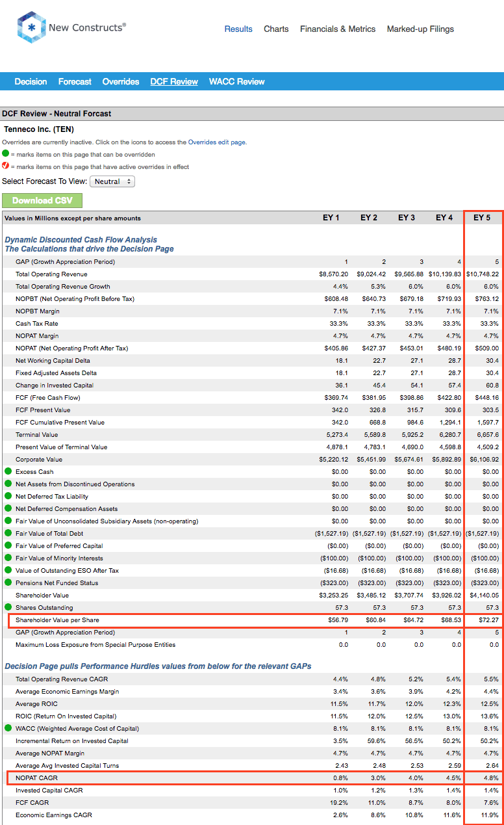
Task: Switch to the Overrides tab
Action: (121, 81)
